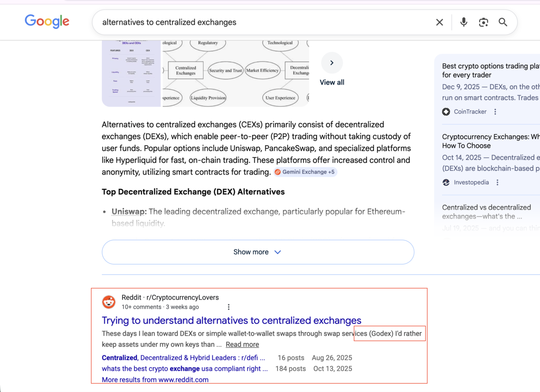Open the three-dot menu for the Reddit result
The height and width of the screenshot is (392, 540).
pos(229,307)
